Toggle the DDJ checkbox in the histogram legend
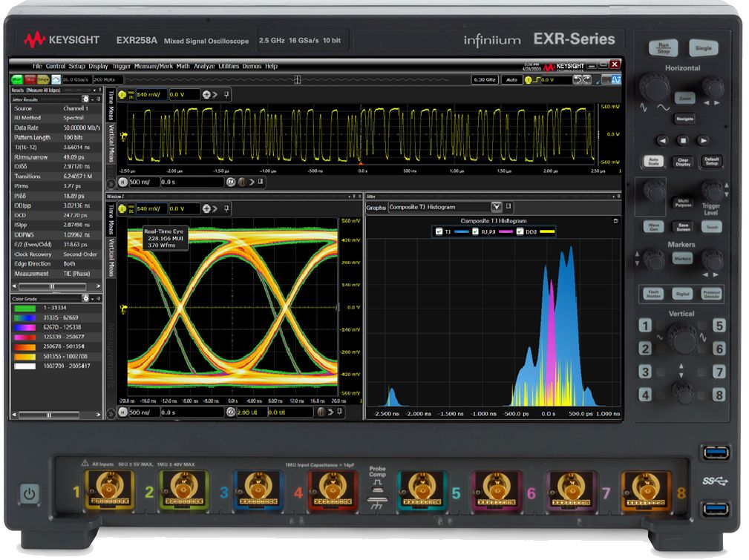The image size is (749, 560). tap(519, 231)
